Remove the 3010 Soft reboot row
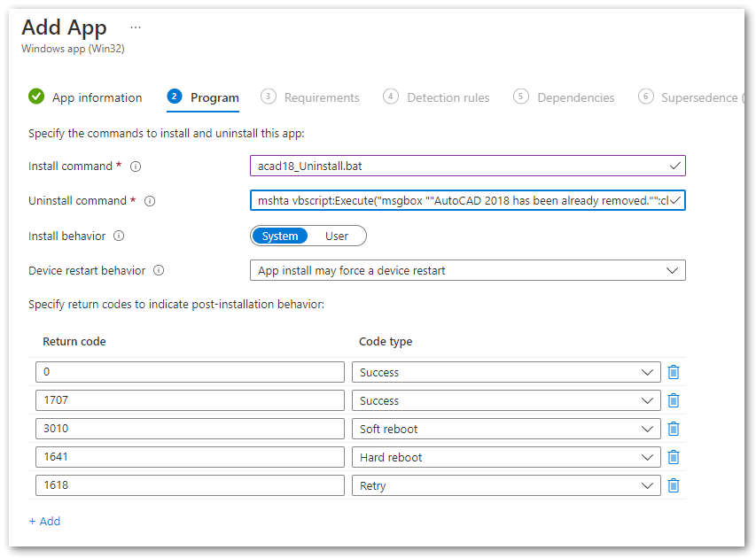The image size is (756, 558). (674, 429)
